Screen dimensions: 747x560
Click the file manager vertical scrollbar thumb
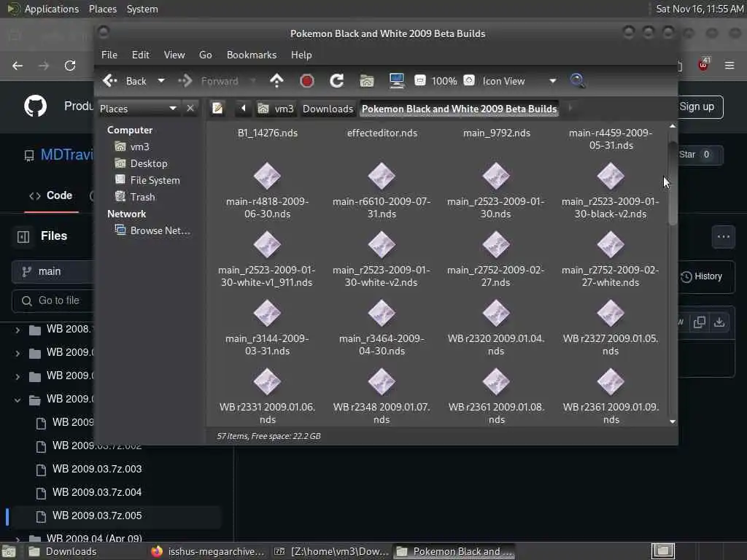coord(672,183)
